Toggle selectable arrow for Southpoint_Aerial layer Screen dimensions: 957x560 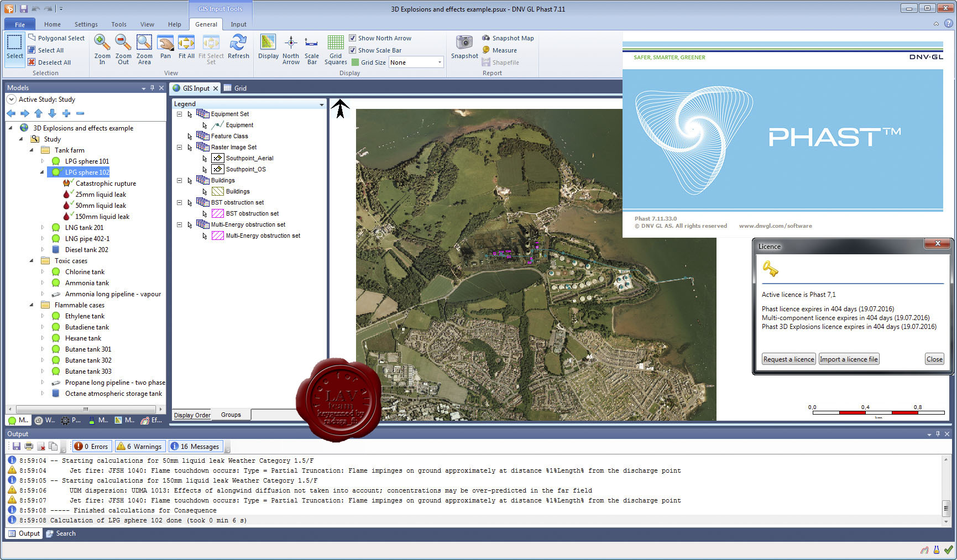[205, 159]
